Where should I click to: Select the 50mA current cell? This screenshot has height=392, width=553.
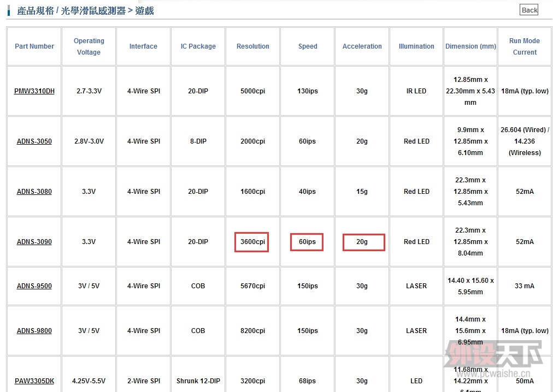tap(525, 375)
